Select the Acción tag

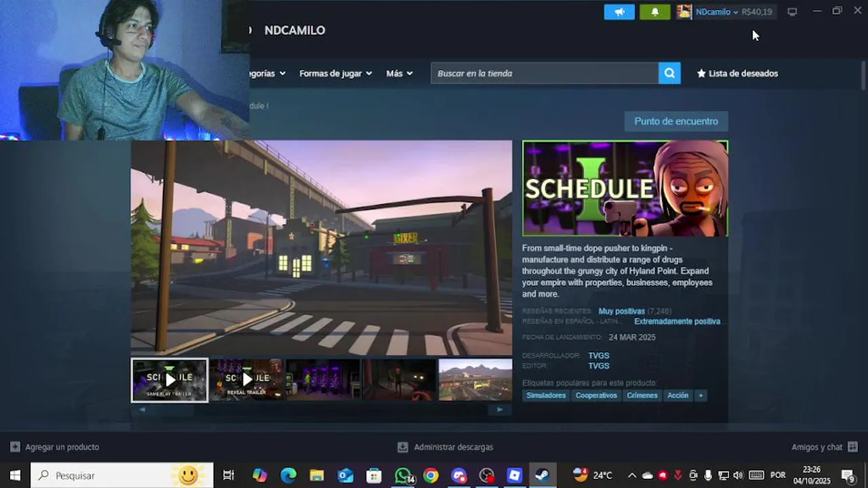[x=677, y=395]
